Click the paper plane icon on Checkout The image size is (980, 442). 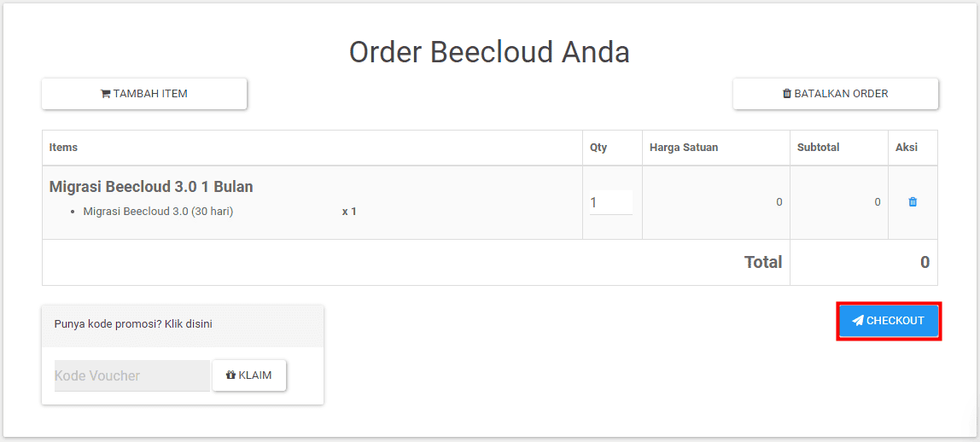(x=858, y=321)
